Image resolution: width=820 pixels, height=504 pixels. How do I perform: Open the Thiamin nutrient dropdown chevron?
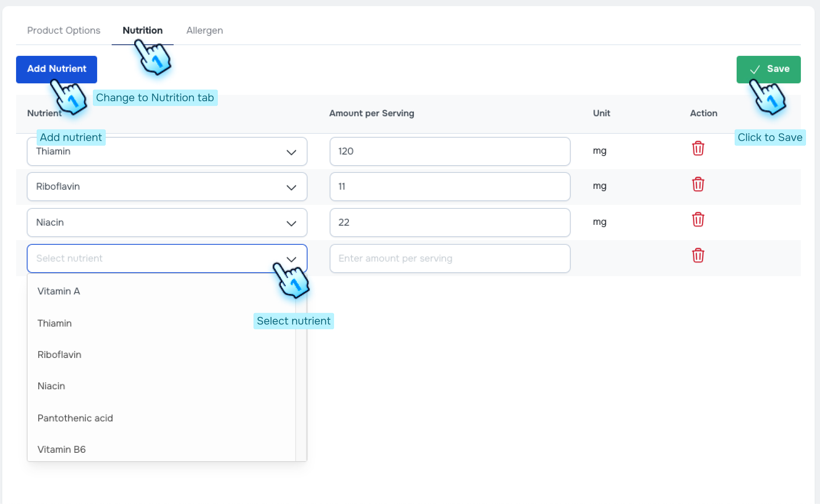[x=291, y=151]
